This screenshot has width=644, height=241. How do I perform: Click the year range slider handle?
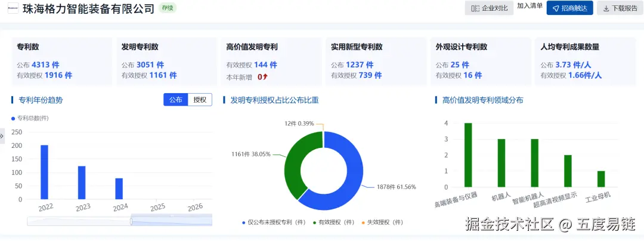131,221
